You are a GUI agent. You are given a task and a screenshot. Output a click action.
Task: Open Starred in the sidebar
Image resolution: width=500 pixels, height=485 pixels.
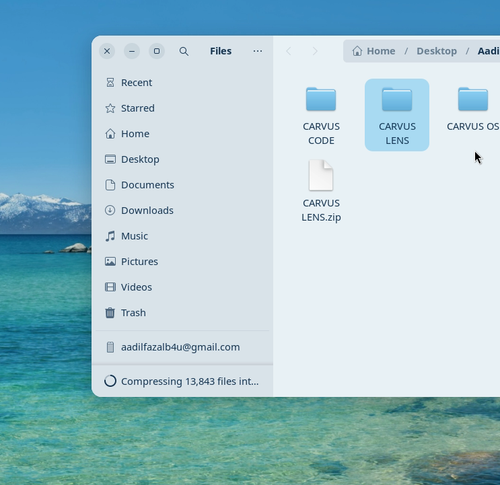pos(182,108)
